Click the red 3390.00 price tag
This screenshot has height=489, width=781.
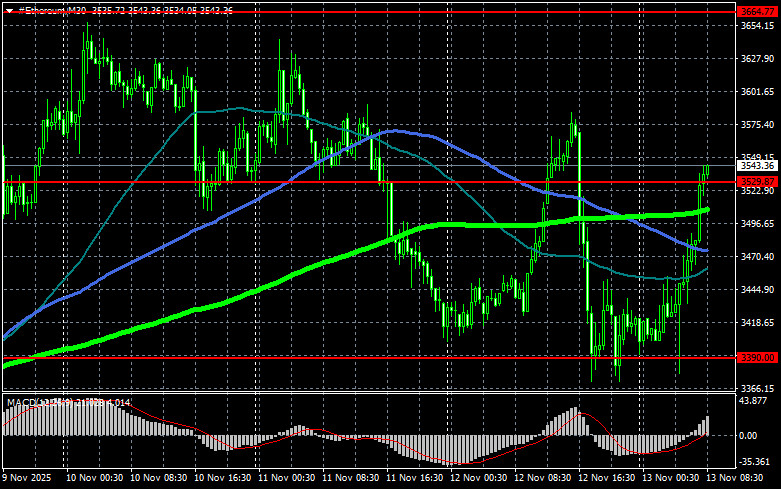click(757, 358)
